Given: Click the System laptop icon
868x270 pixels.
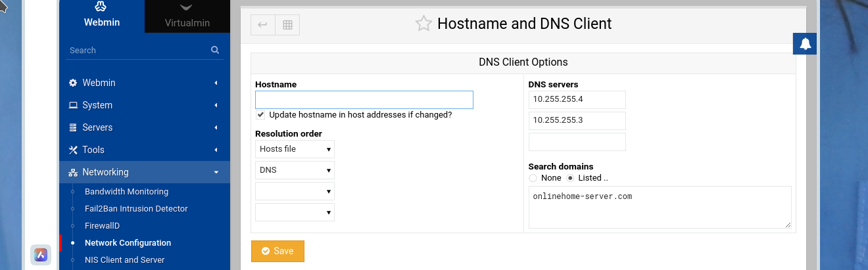Looking at the screenshot, I should 73,105.
